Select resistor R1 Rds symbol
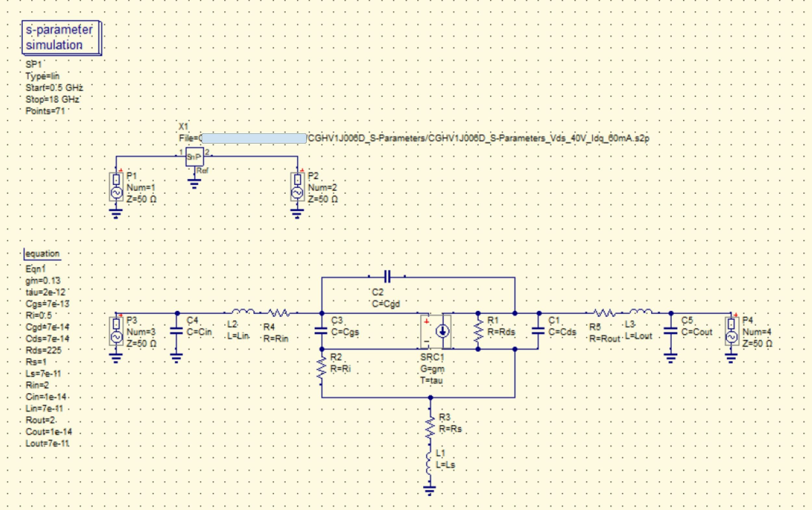 point(478,331)
